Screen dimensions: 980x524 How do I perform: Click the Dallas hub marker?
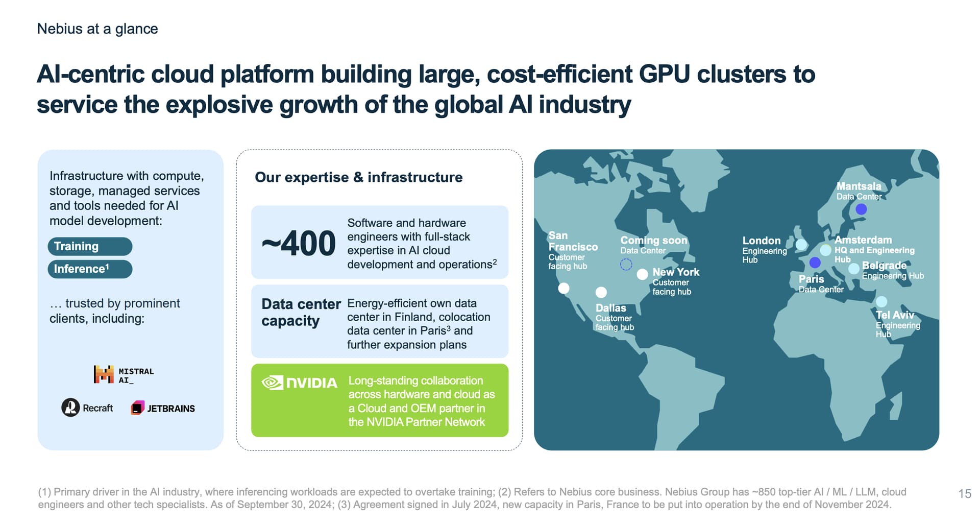click(601, 292)
